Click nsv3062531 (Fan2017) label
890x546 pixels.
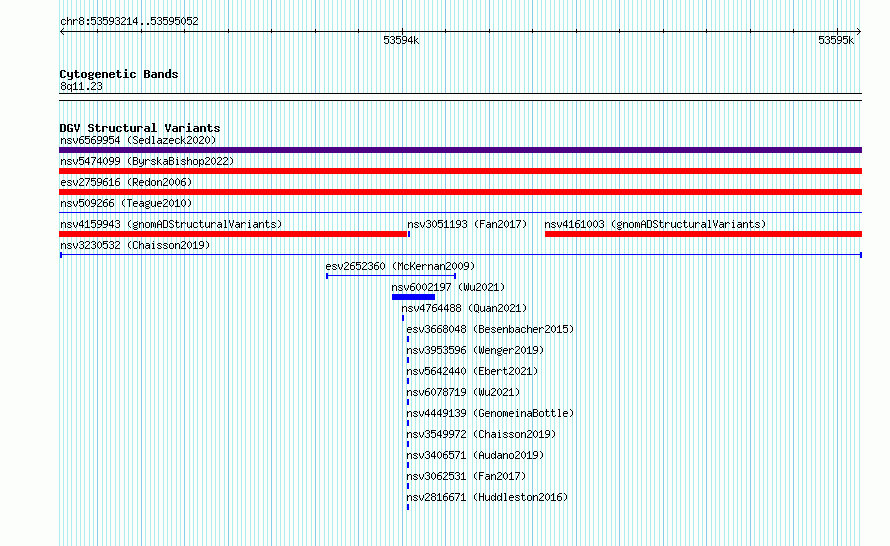point(466,476)
